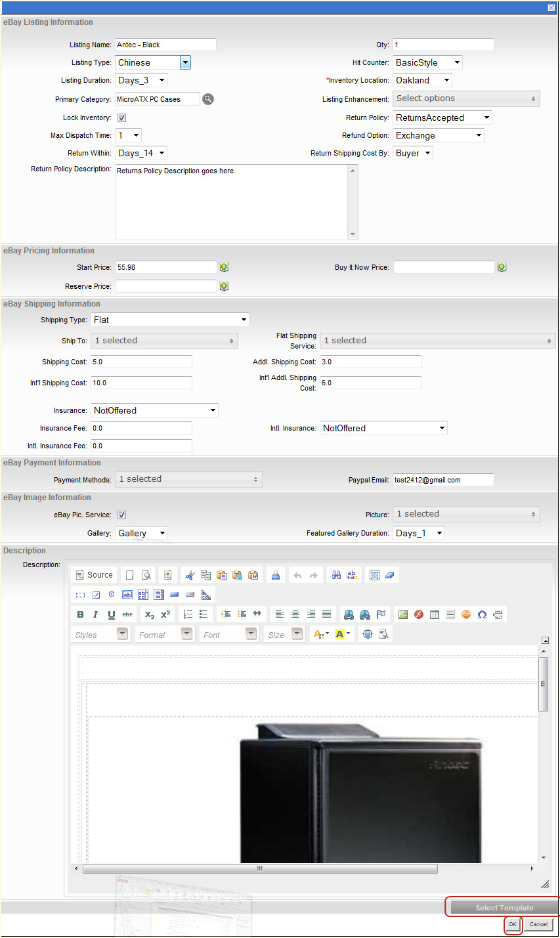This screenshot has height=938, width=560.
Task: Open the Return Within dropdown
Action: pyautogui.click(x=141, y=153)
